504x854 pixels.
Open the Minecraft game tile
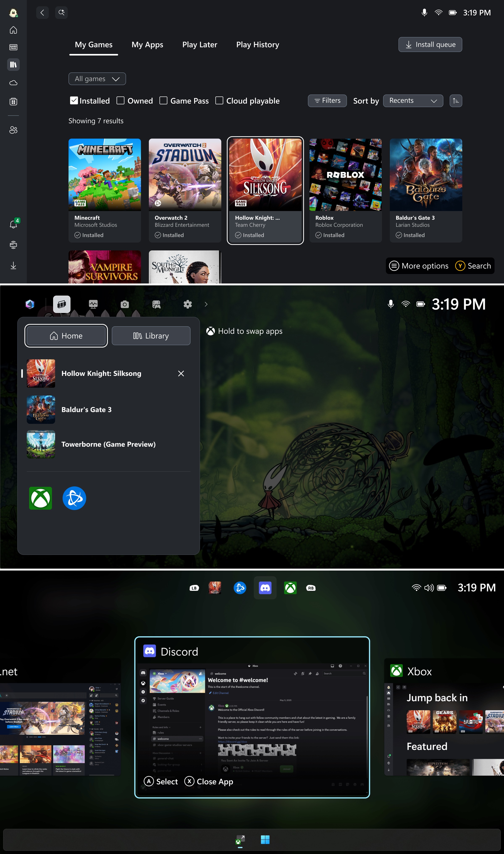[105, 190]
